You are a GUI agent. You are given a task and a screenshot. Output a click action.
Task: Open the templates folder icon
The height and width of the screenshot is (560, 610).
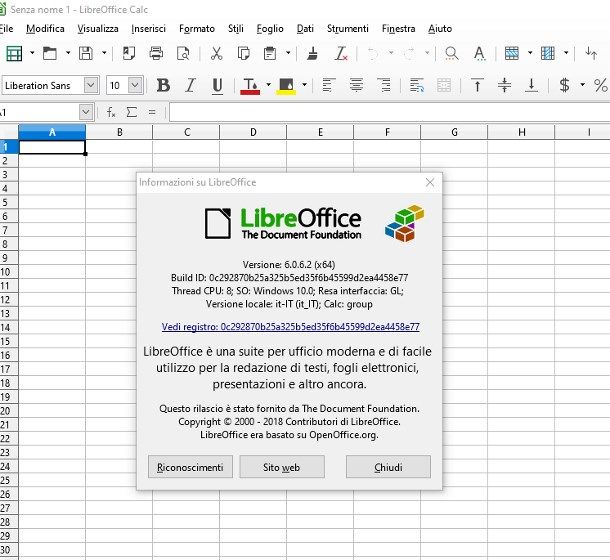(50, 53)
